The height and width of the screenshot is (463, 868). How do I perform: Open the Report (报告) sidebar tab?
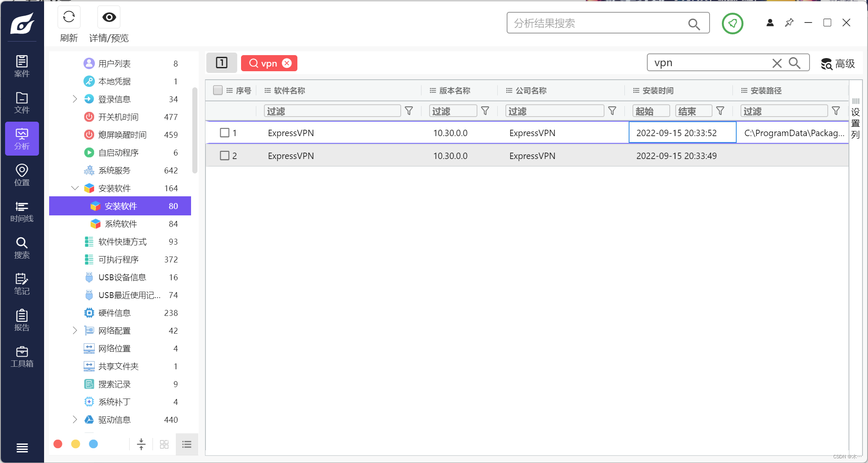tap(22, 320)
